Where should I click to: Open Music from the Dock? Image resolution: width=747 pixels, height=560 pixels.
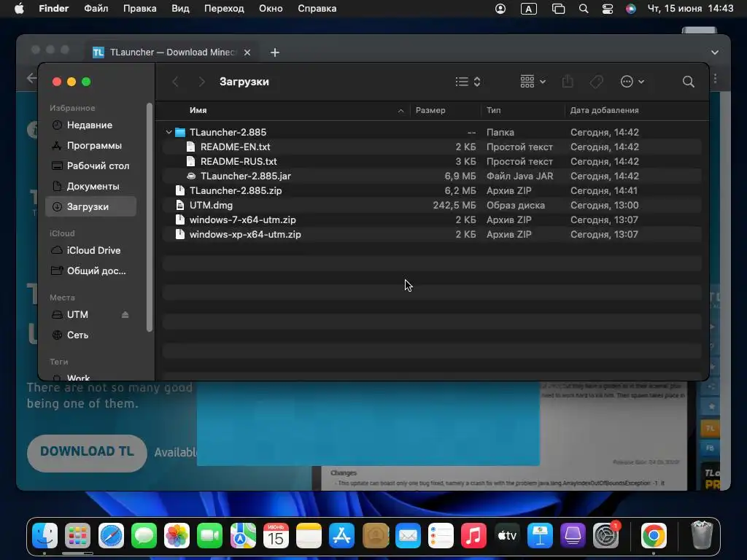[473, 535]
